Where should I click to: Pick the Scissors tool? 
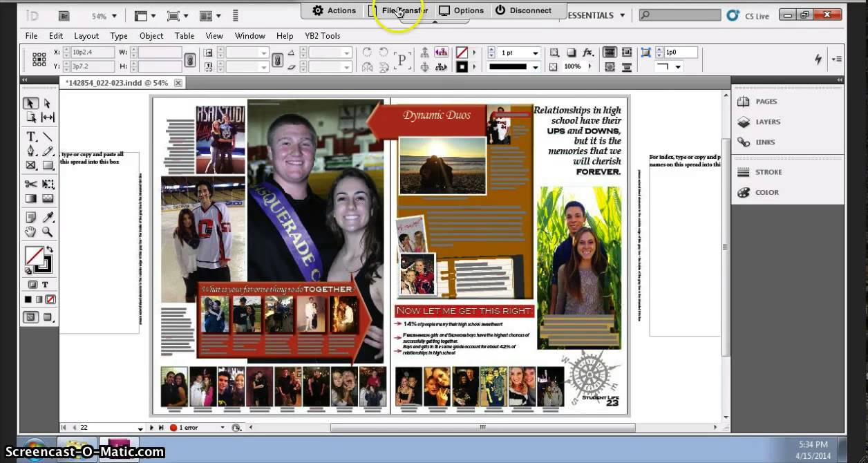[x=31, y=184]
